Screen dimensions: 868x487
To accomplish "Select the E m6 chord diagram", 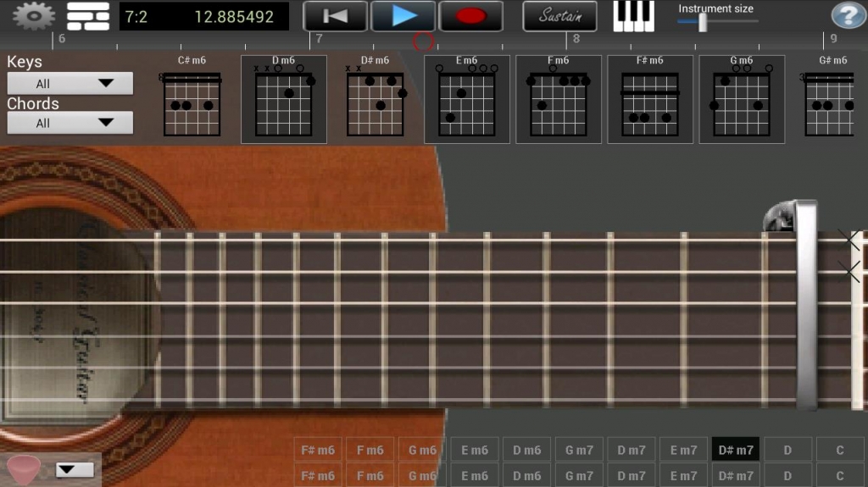I will [467, 98].
